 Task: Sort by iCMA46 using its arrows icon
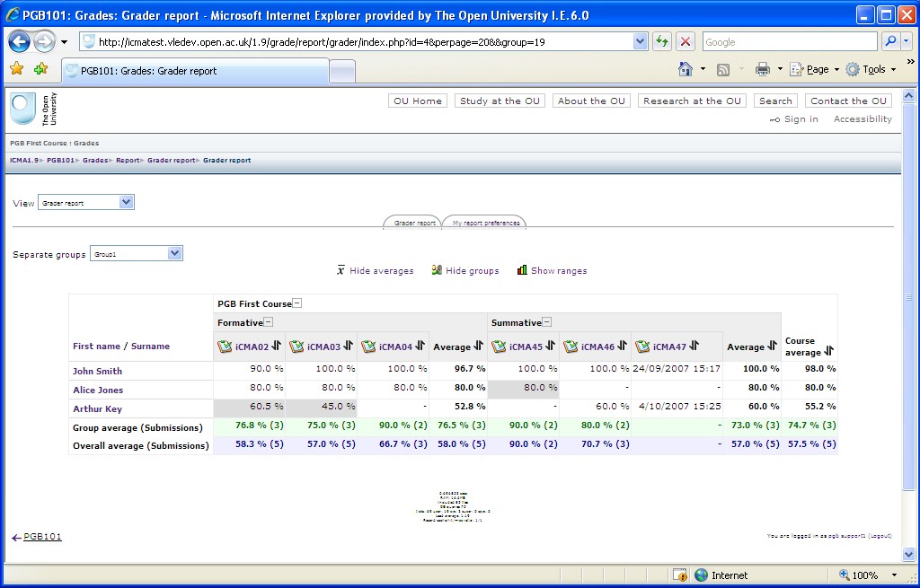pos(622,346)
